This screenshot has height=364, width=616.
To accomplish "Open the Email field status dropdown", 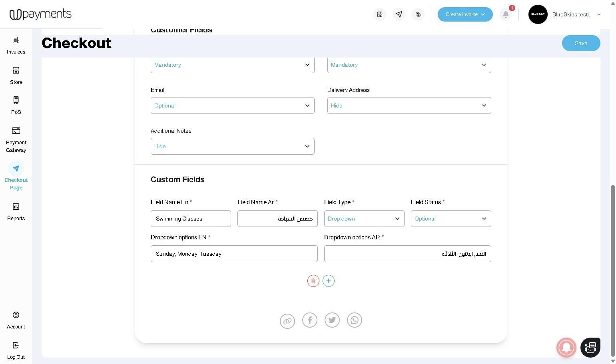I will click(x=233, y=105).
